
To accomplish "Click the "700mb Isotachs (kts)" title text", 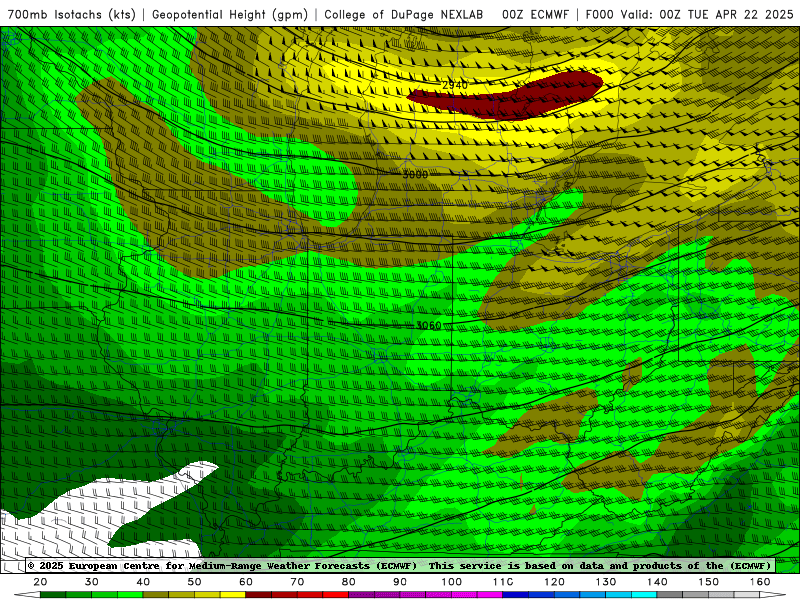I will (71, 14).
